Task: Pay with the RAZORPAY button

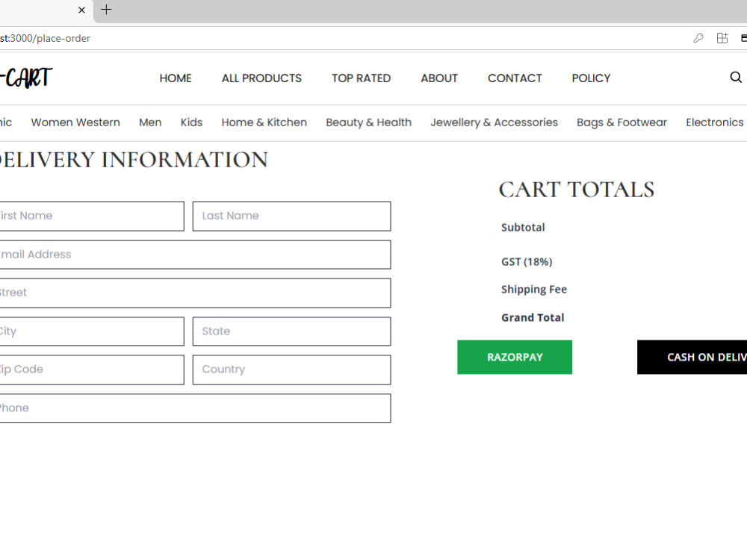Action: click(515, 357)
